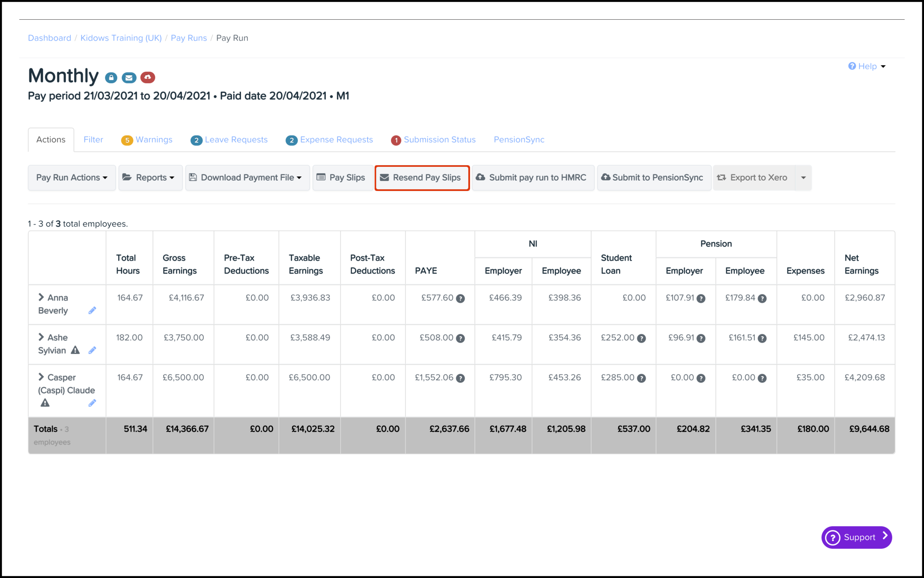This screenshot has width=924, height=578.
Task: Go to Pay Runs breadcrumb link
Action: 189,38
